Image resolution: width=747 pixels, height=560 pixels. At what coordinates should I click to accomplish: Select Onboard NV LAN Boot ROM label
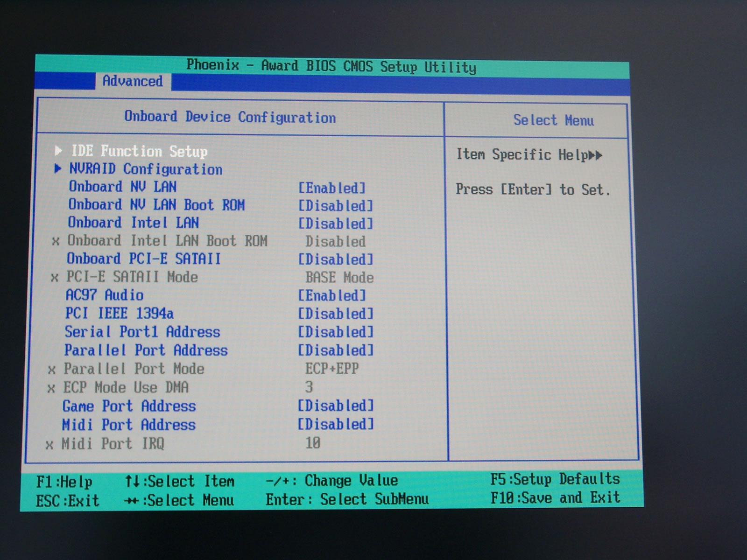156,204
